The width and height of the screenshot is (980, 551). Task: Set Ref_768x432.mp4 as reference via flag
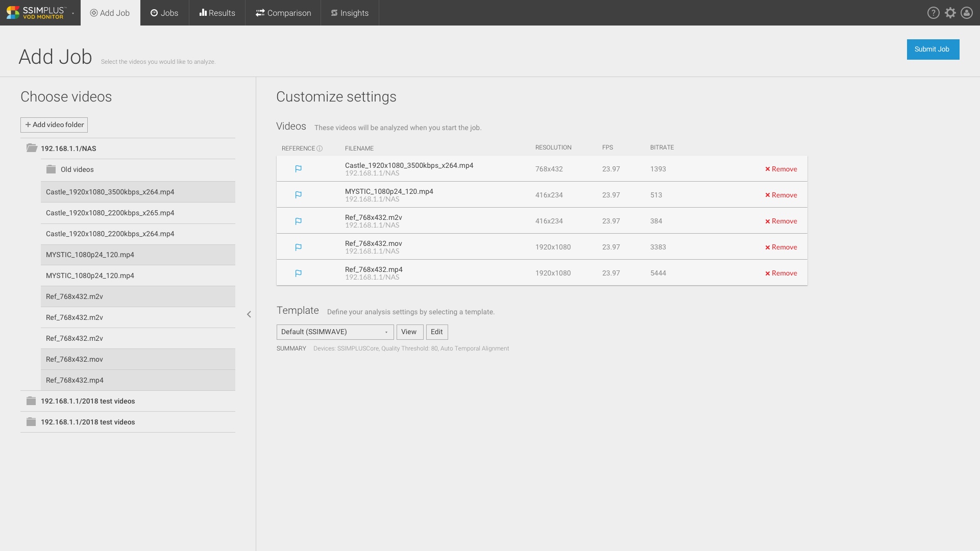(299, 273)
